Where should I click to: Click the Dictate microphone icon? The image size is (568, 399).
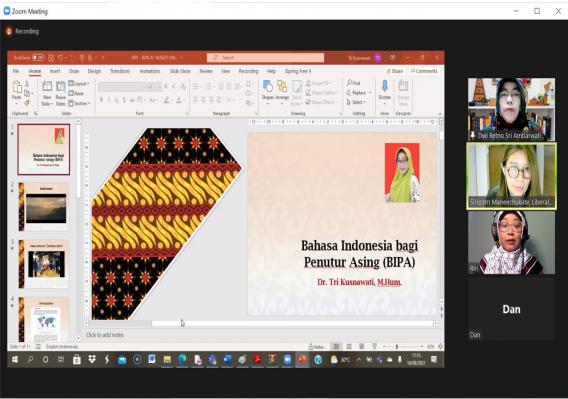pyautogui.click(x=385, y=87)
